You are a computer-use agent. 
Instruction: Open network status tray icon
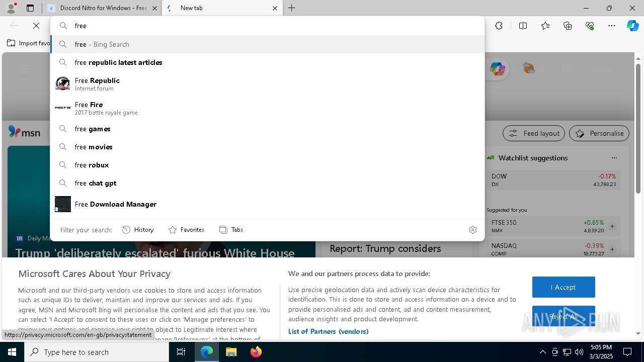click(x=567, y=352)
